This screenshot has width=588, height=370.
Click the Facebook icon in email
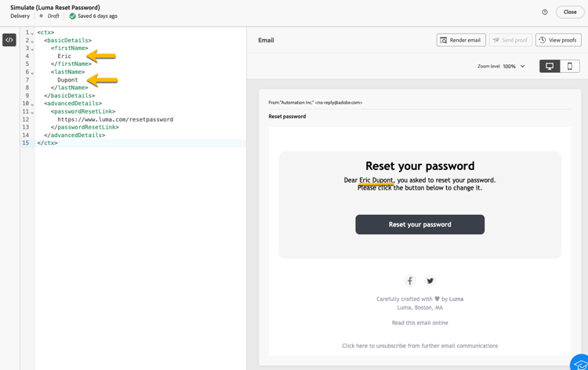409,281
